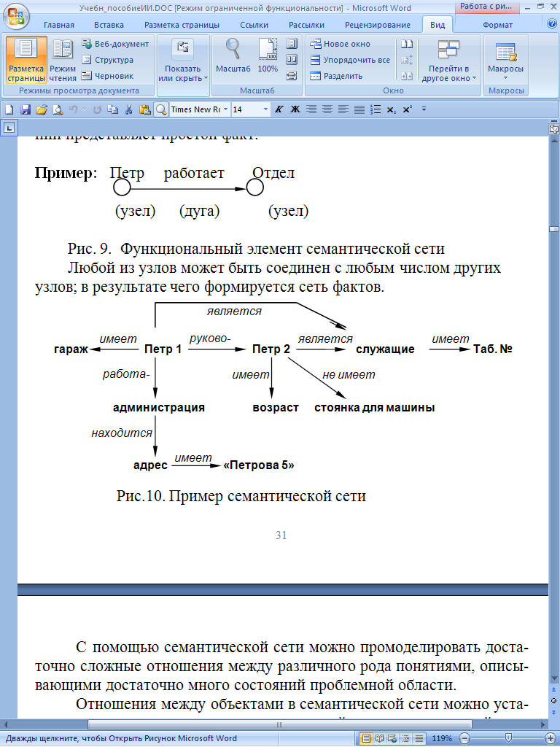Select Draft view (Черновик)
This screenshot has height=747, width=560.
[107, 76]
